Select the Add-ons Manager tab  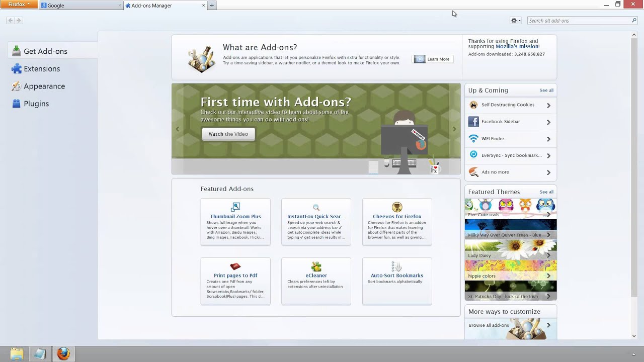165,6
